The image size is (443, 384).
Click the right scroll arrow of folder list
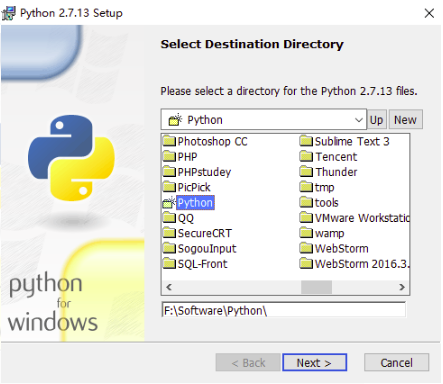coord(402,287)
